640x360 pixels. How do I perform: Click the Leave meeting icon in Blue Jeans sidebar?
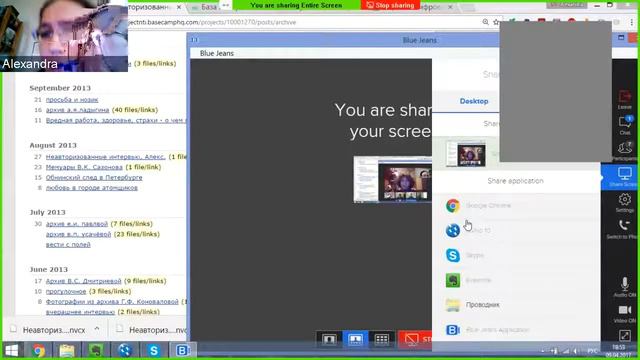(x=624, y=100)
